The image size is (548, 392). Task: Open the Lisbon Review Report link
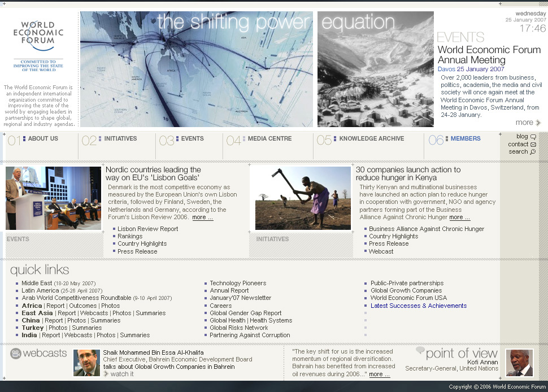coord(148,229)
